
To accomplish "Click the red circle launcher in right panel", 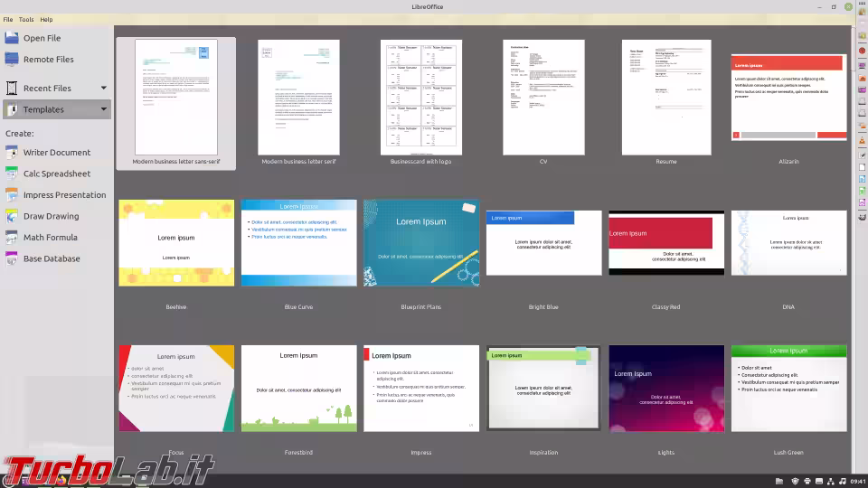I will coord(862,51).
